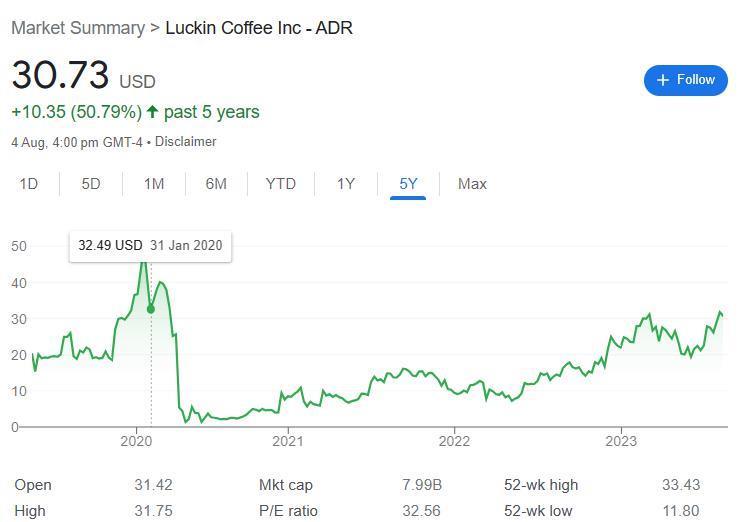The image size is (748, 522).
Task: Click the Follow button
Action: coord(685,80)
